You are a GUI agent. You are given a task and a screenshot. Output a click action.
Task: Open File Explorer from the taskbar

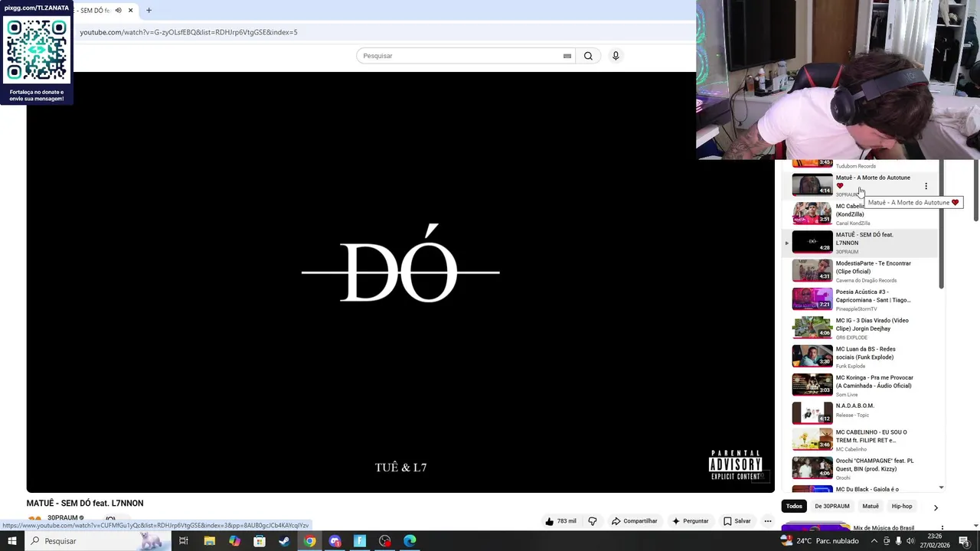click(209, 541)
